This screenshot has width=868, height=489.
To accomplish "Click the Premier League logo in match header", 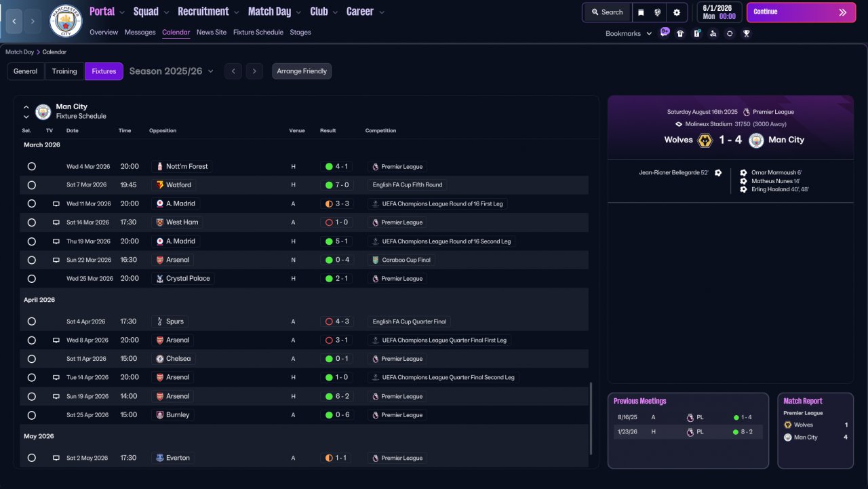I will point(746,112).
